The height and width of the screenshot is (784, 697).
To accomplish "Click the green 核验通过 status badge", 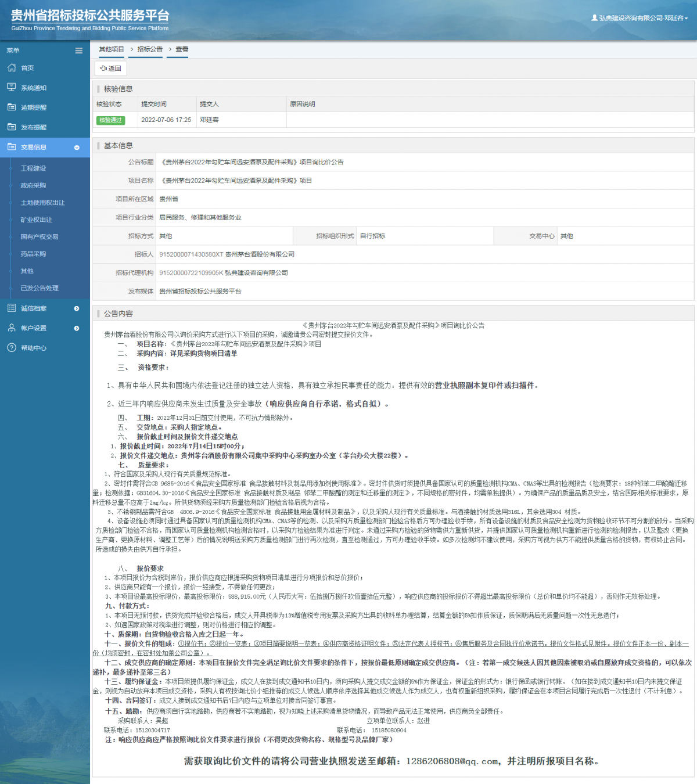I will 110,120.
